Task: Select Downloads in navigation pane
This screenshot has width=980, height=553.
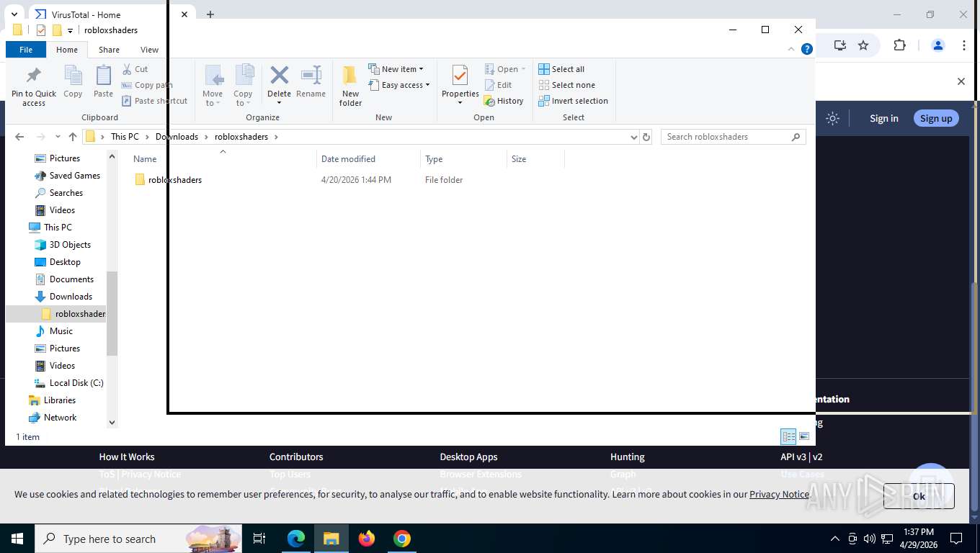Action: click(x=71, y=297)
